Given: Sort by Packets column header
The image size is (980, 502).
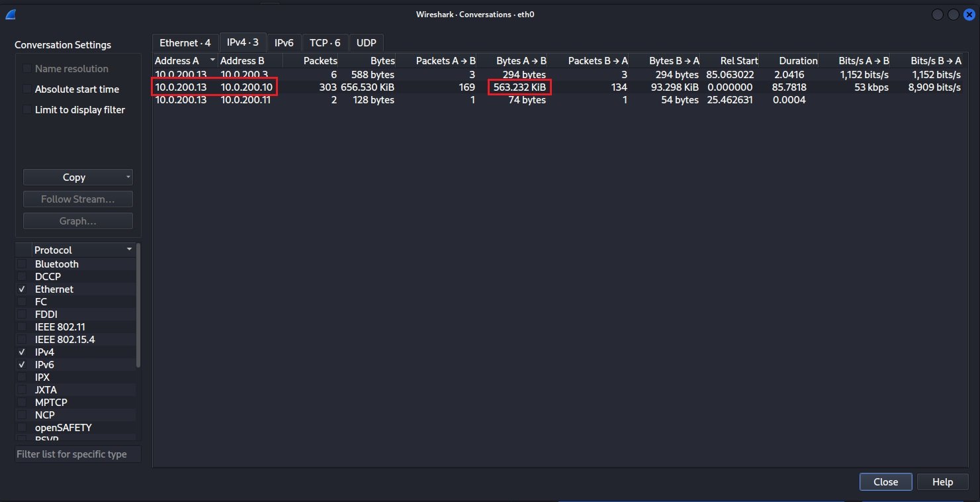Looking at the screenshot, I should [311, 60].
